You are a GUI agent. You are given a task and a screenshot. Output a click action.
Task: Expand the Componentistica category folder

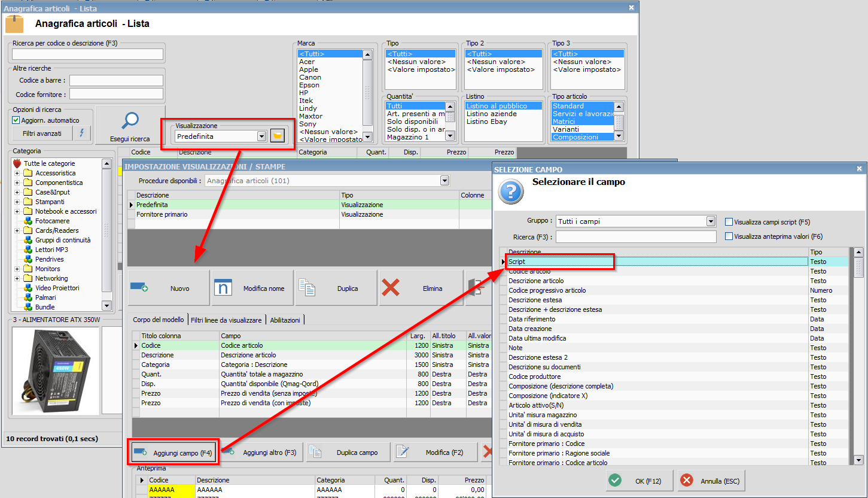point(16,183)
